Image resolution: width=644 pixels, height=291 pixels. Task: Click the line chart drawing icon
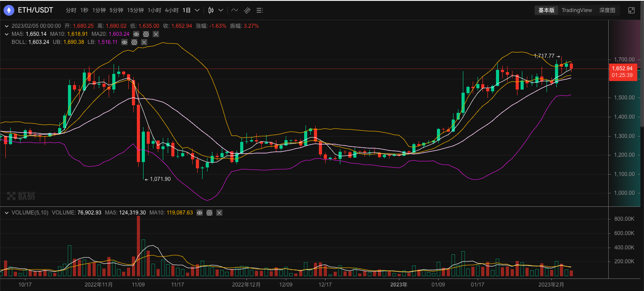point(234,10)
